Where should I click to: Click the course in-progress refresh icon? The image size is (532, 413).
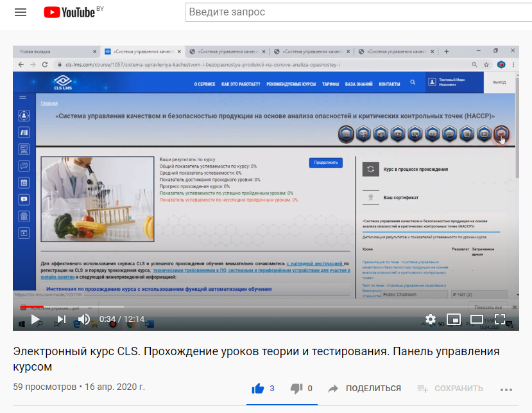point(370,169)
